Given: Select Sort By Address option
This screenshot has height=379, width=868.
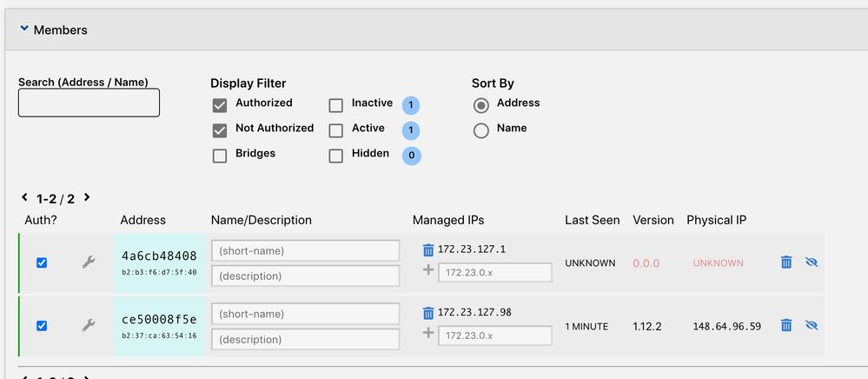Looking at the screenshot, I should pyautogui.click(x=480, y=106).
